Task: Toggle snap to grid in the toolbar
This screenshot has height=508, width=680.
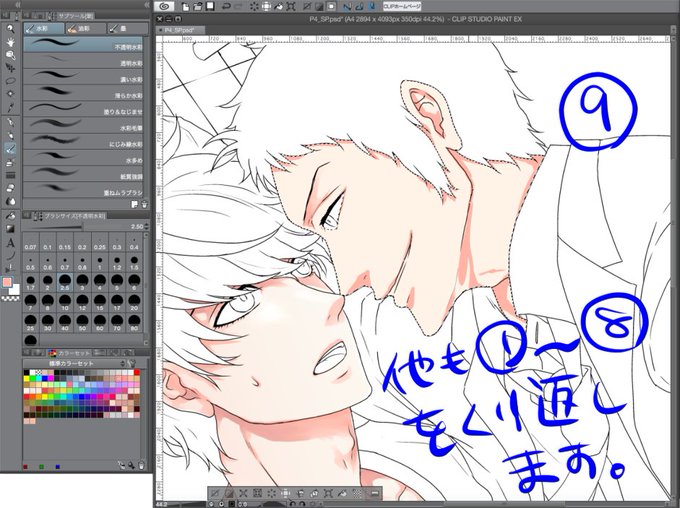Action: click(372, 7)
